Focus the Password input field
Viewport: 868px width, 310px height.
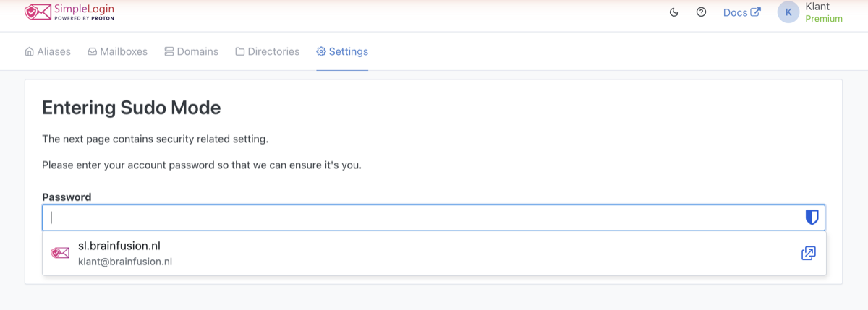pos(433,218)
